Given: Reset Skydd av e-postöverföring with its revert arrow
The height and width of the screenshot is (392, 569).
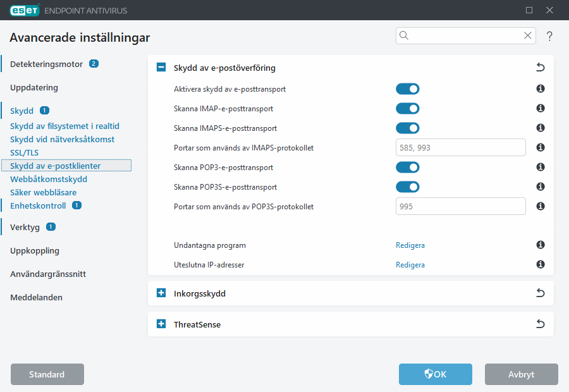Looking at the screenshot, I should coord(540,67).
